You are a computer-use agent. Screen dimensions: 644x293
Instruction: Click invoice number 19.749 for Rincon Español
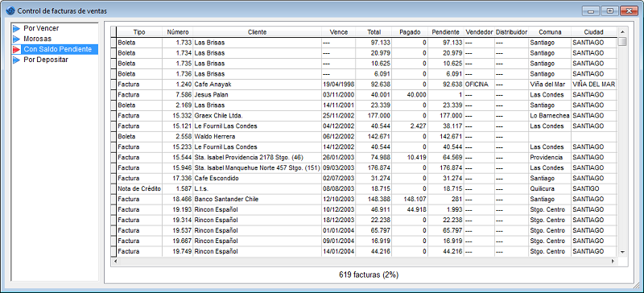tap(182, 251)
